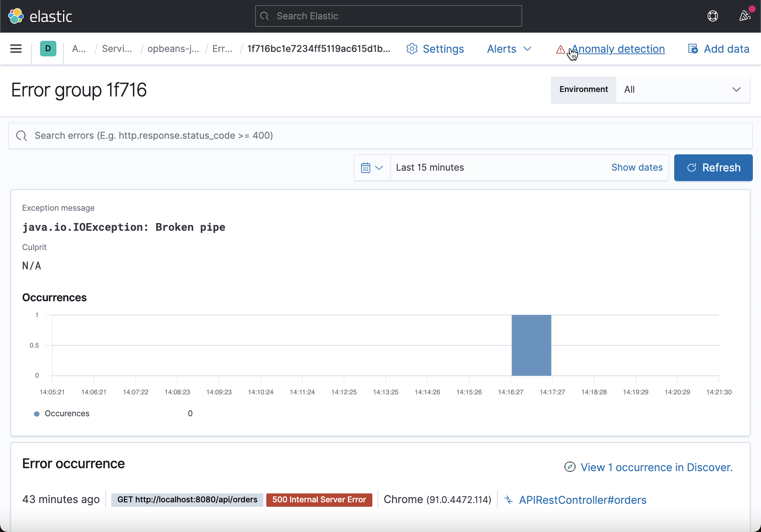Click Show dates in the time picker
The width and height of the screenshot is (761, 532).
click(636, 167)
